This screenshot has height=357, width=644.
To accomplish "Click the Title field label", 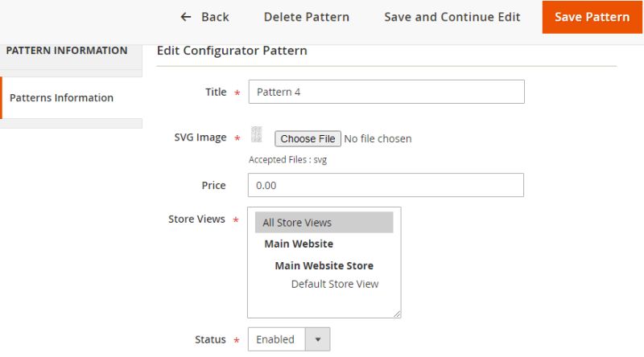I will [x=216, y=92].
